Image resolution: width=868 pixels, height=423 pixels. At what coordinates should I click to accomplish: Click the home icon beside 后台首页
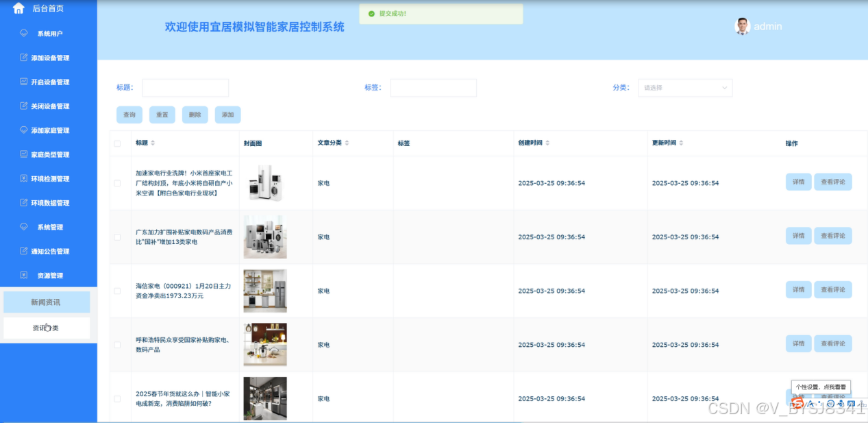(18, 8)
